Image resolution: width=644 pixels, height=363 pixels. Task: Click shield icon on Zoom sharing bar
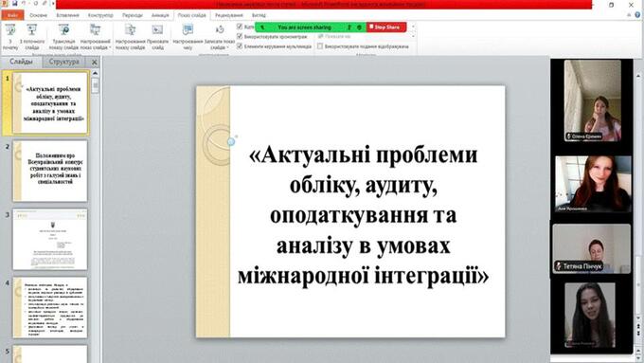click(x=359, y=27)
